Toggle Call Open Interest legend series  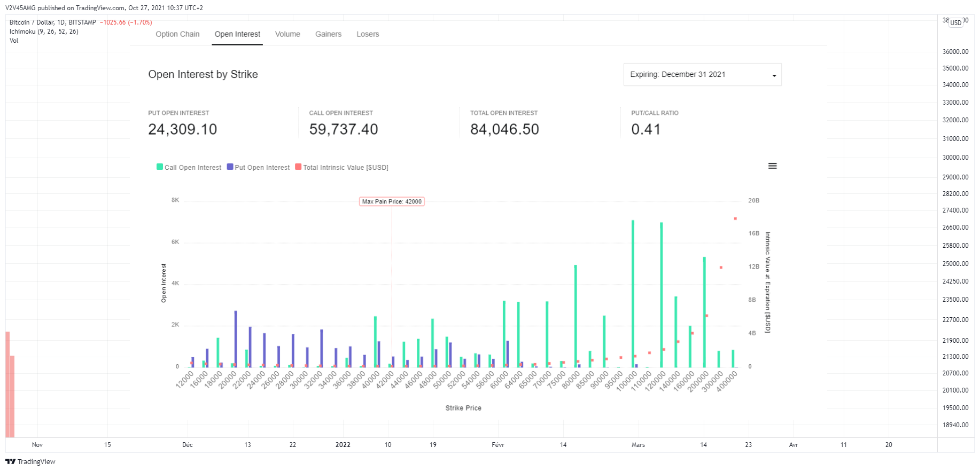(x=189, y=167)
